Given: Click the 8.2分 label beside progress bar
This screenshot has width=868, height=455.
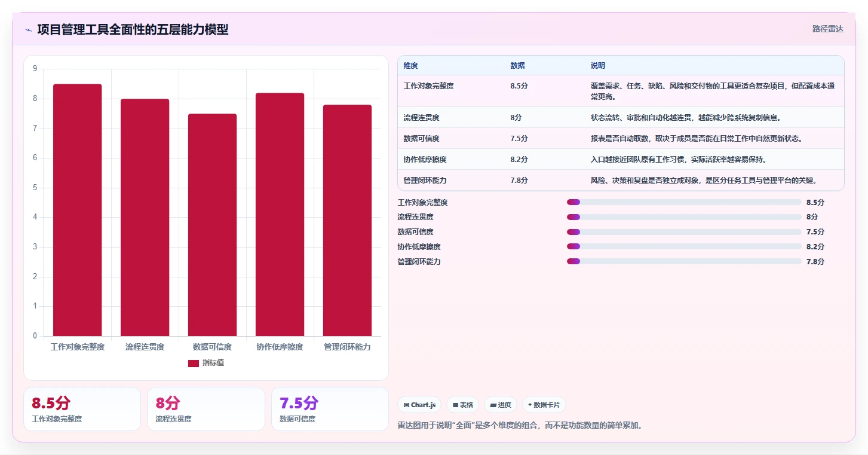Looking at the screenshot, I should click(815, 247).
